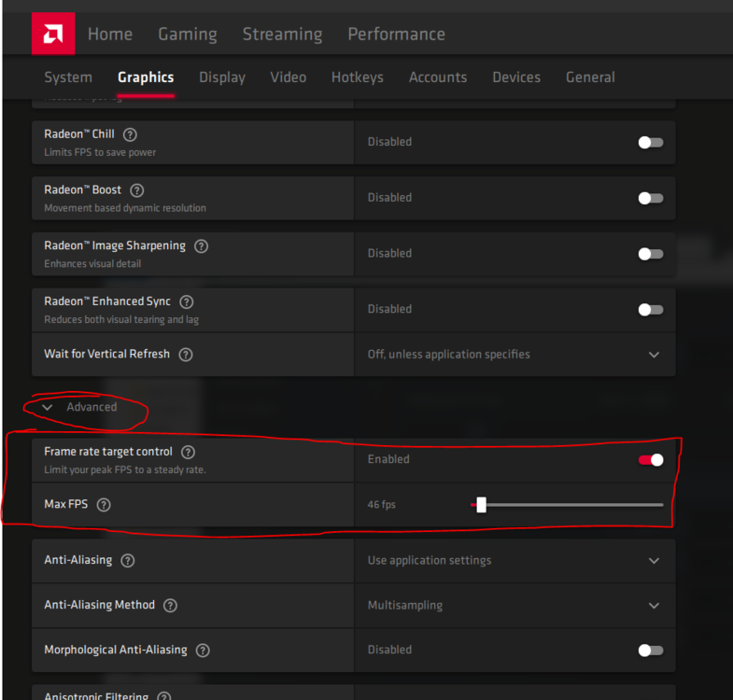Expand Anti-Aliasing Method dropdown
The height and width of the screenshot is (700, 733).
coord(654,605)
